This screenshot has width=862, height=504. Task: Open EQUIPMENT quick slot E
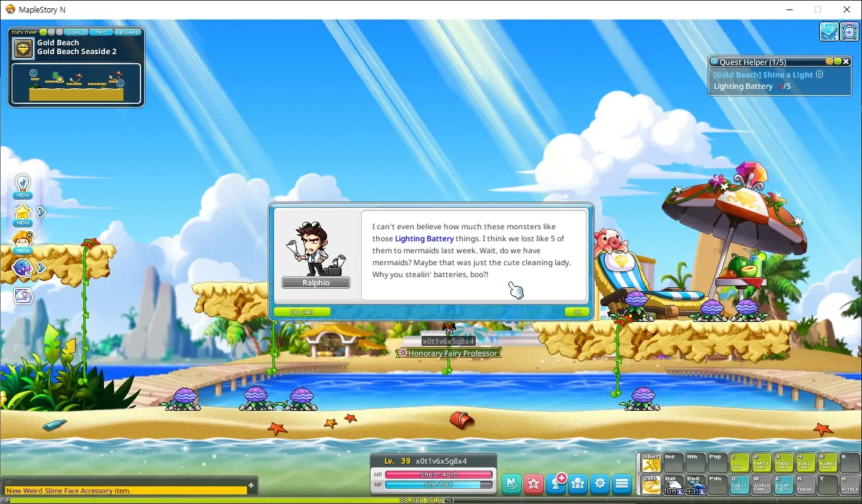pos(784,484)
